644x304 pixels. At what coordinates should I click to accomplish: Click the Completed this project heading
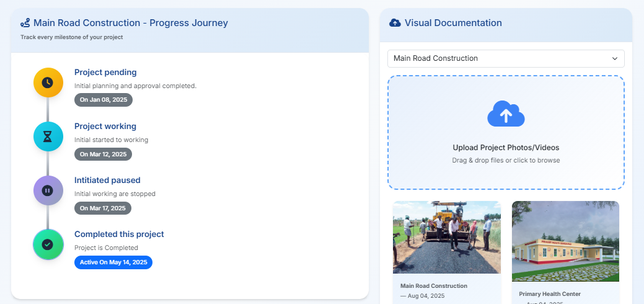coord(119,234)
